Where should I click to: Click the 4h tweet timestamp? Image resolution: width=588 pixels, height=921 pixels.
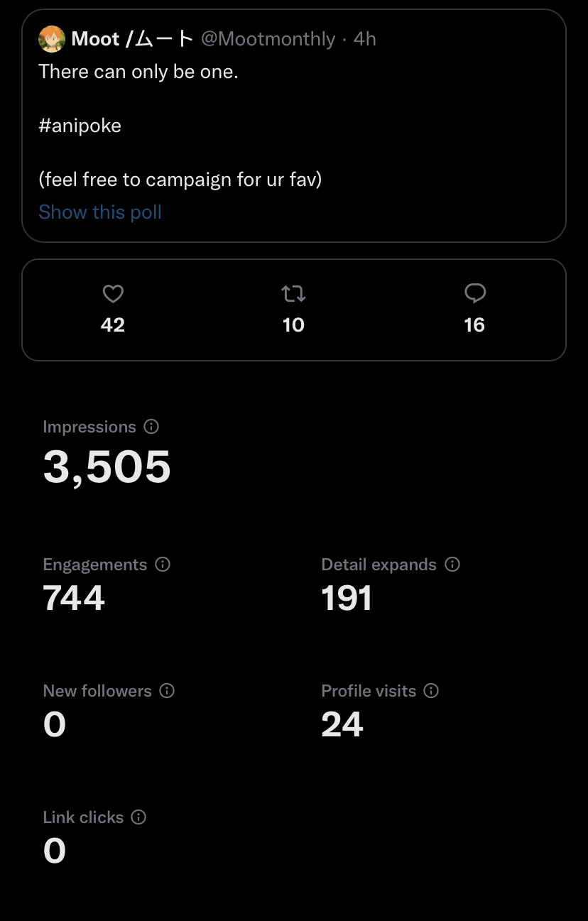pyautogui.click(x=365, y=39)
